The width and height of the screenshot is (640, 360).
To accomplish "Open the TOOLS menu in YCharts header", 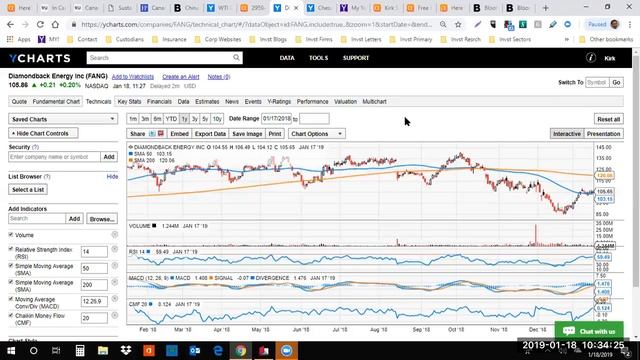I will coord(318,58).
